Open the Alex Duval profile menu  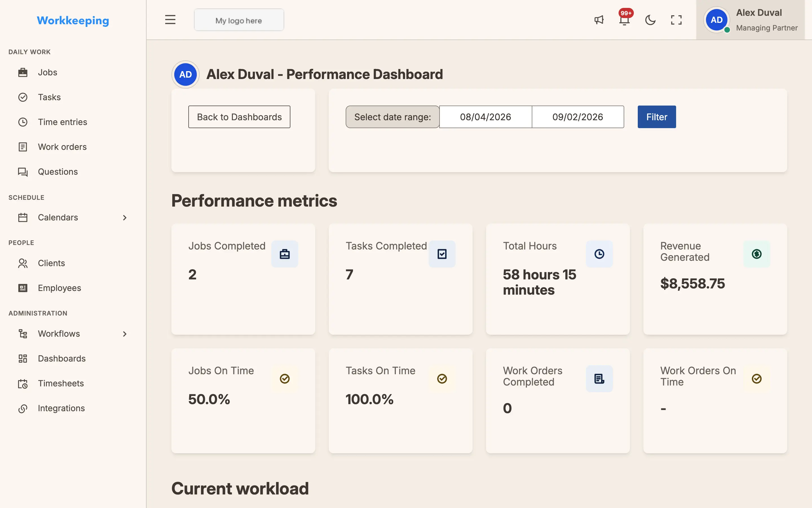click(x=750, y=20)
